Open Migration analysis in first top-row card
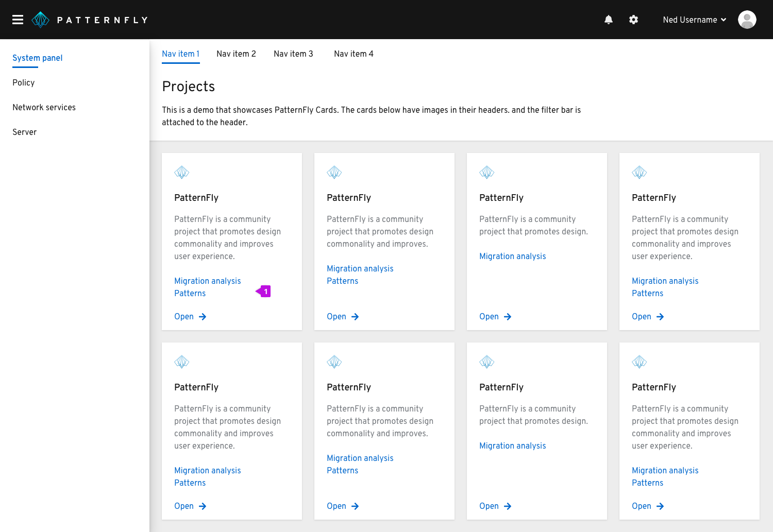Image resolution: width=773 pixels, height=532 pixels. click(x=208, y=281)
